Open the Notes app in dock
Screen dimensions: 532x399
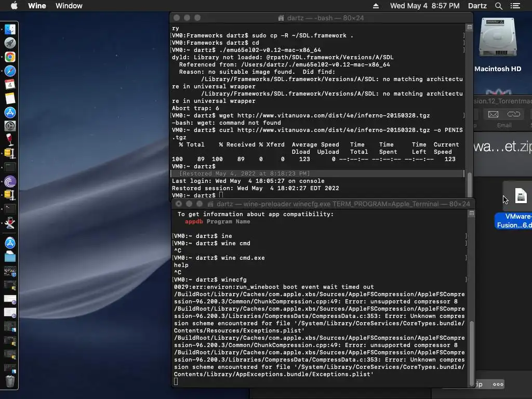[x=10, y=98]
